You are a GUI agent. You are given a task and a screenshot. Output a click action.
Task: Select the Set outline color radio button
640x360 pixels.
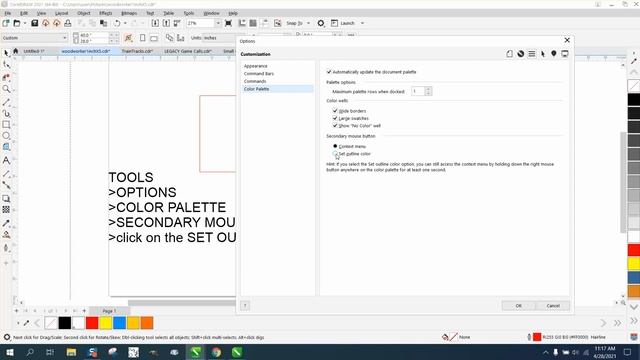click(335, 153)
